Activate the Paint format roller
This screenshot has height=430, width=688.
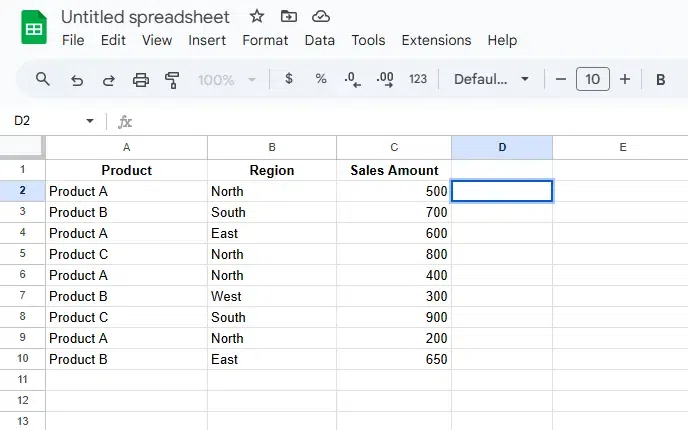(x=172, y=79)
